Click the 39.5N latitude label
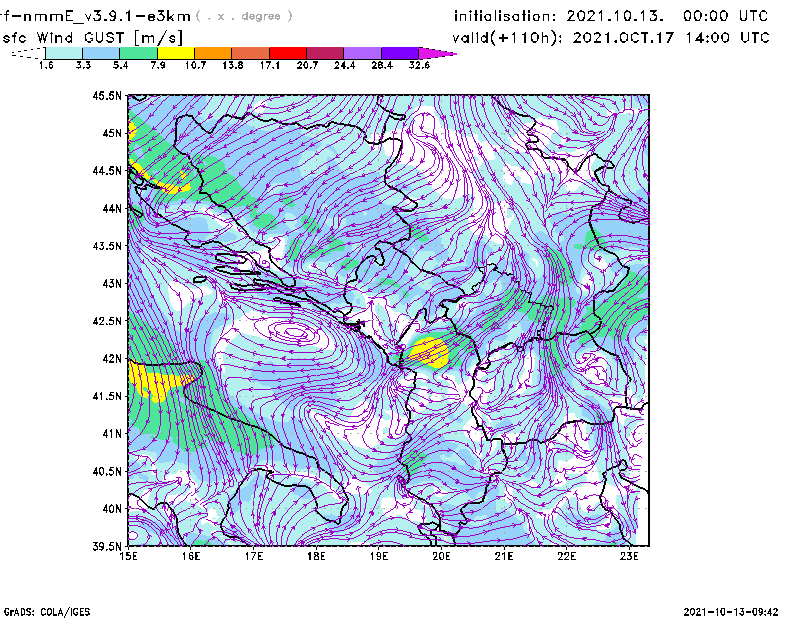 point(107,547)
